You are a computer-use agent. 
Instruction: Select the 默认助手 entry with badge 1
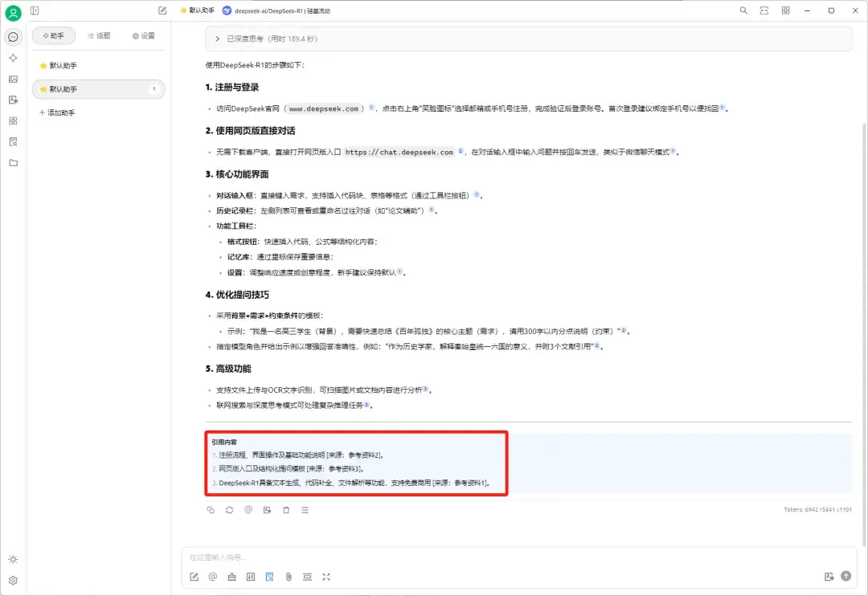pos(99,89)
